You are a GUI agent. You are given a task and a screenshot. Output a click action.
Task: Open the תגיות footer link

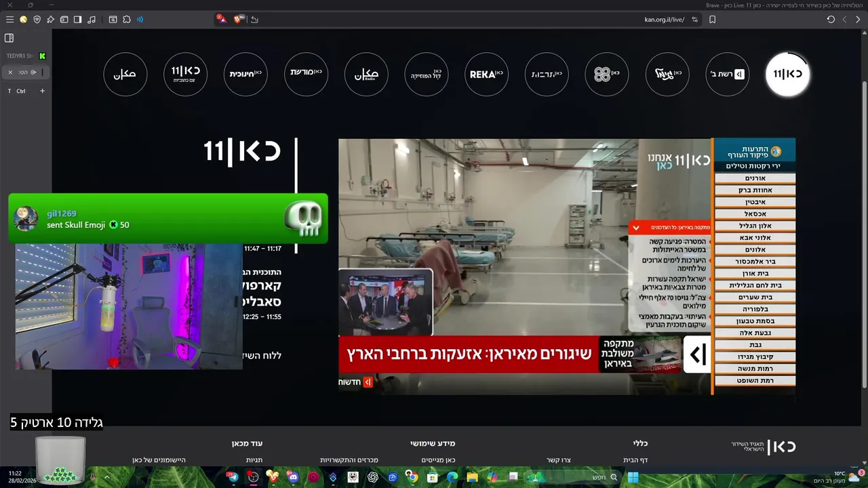254,460
